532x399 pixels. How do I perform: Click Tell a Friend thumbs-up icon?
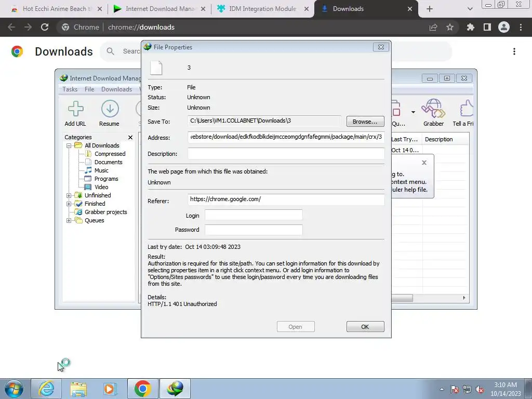click(466, 109)
